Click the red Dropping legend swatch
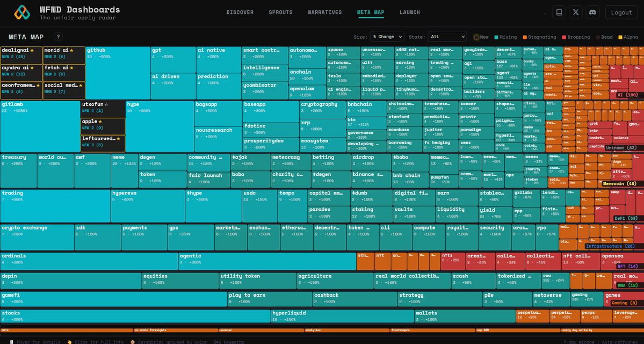The height and width of the screenshot is (344, 644). click(x=565, y=37)
